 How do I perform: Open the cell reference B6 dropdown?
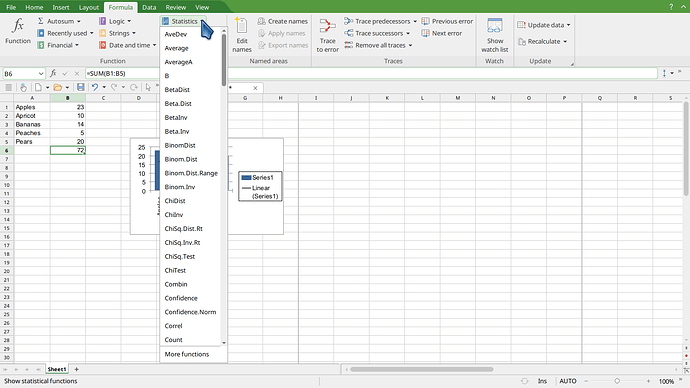(x=41, y=73)
